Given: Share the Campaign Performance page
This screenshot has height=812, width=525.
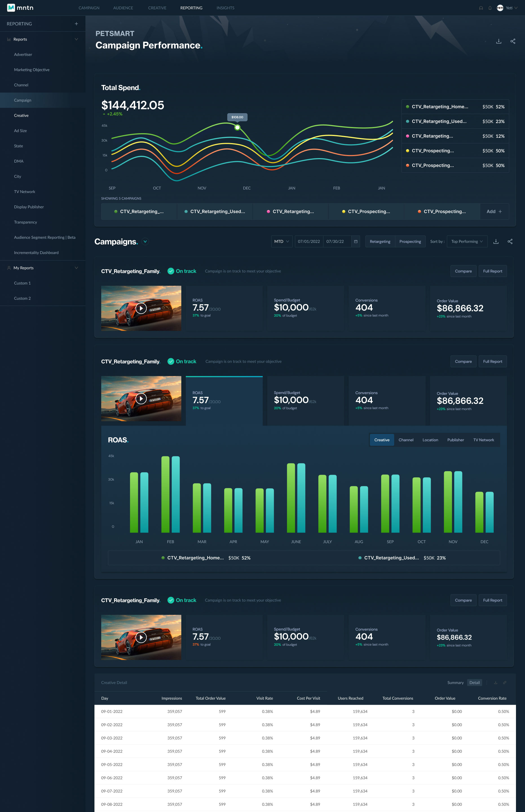Looking at the screenshot, I should click(x=513, y=41).
